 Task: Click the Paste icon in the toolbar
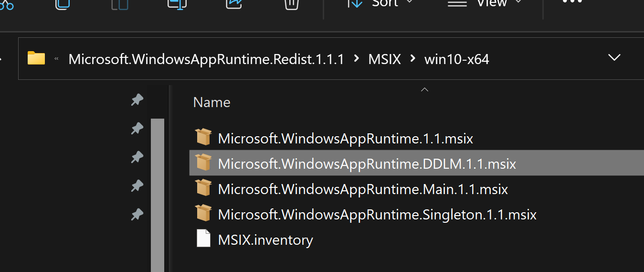[119, 4]
